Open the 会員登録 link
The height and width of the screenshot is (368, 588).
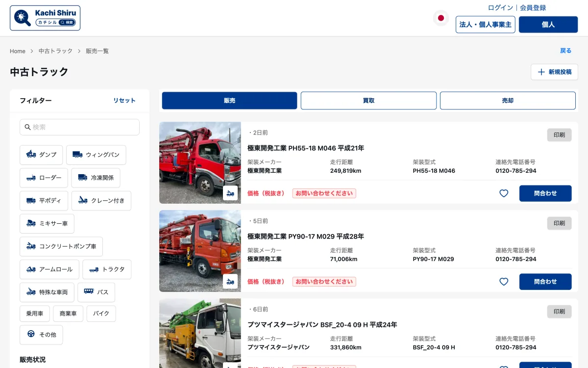[x=533, y=8]
